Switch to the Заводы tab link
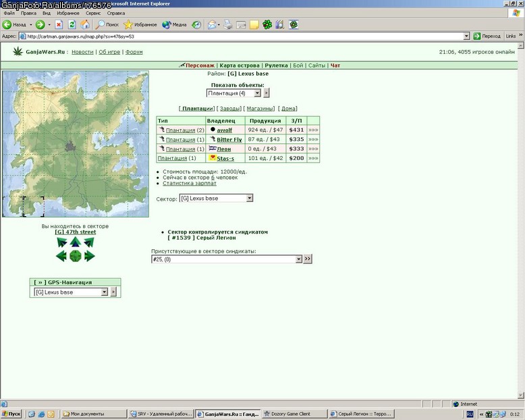 click(229, 109)
